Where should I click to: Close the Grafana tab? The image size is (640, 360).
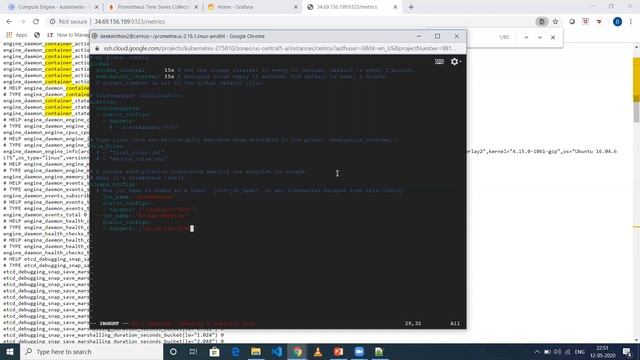click(296, 7)
